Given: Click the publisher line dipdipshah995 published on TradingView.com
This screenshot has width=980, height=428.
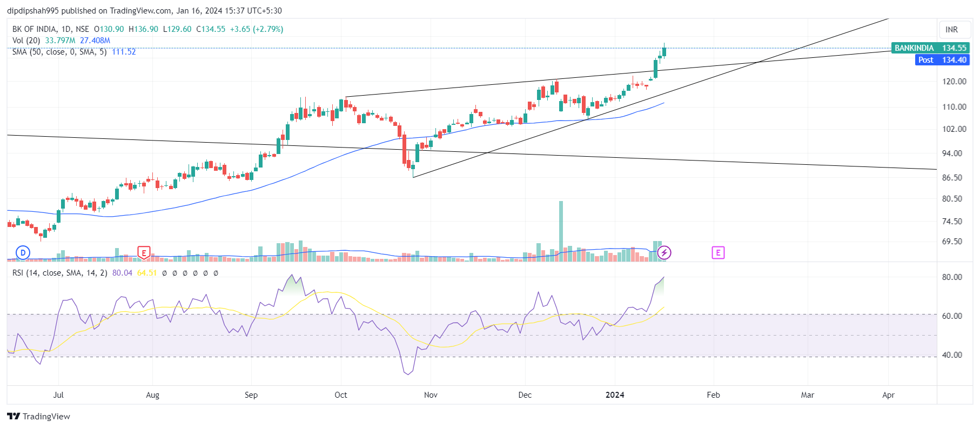Looking at the screenshot, I should click(144, 11).
